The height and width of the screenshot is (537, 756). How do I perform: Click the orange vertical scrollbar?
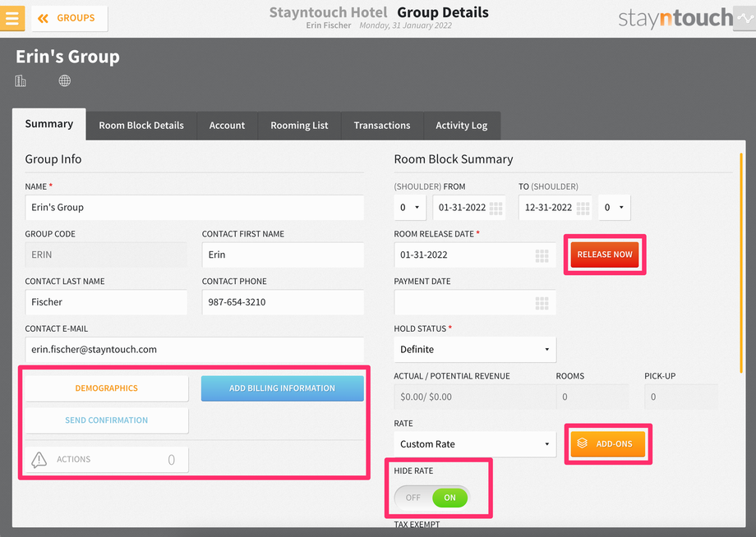741,263
